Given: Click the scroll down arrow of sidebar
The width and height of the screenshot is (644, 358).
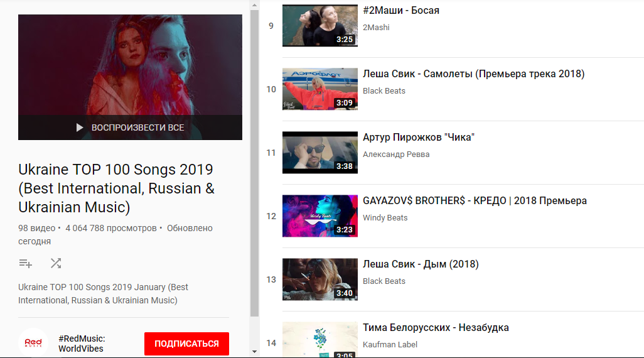Looking at the screenshot, I should [254, 352].
